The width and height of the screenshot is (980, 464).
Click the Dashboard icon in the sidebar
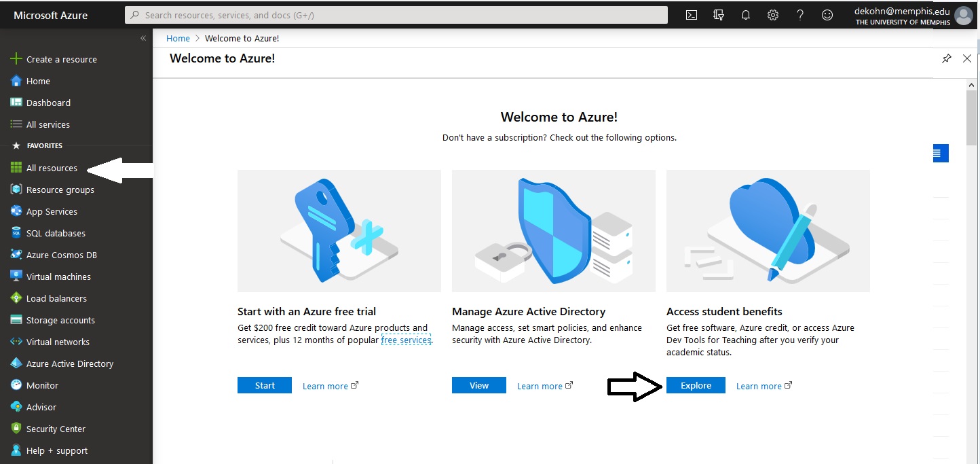coord(16,103)
